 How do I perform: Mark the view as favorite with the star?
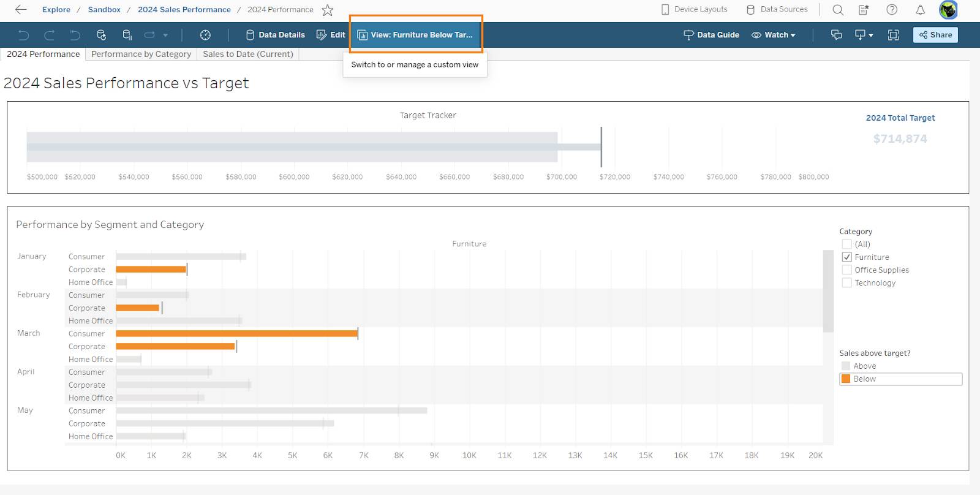tap(328, 10)
